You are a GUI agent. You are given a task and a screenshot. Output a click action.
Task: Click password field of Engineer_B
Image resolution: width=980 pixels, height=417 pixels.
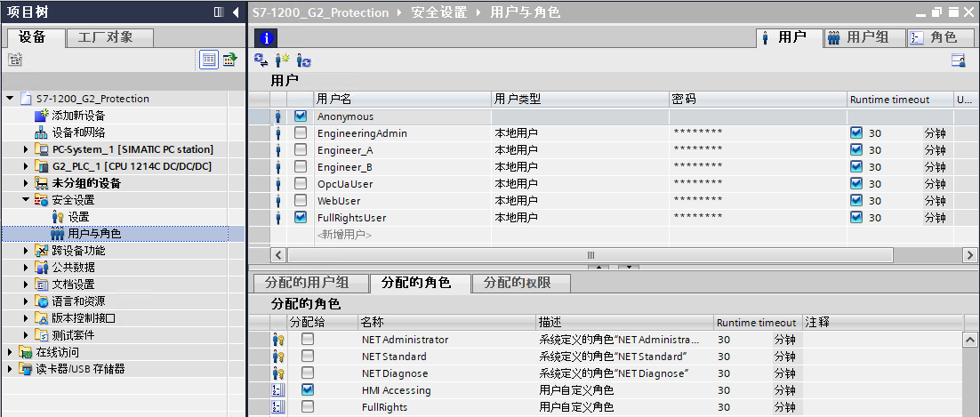pos(759,167)
